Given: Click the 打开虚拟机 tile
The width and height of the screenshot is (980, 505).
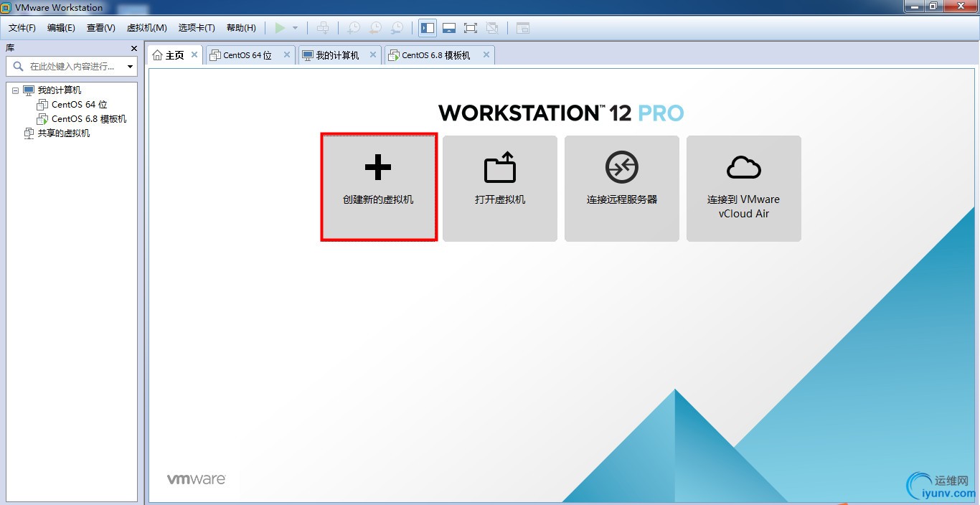Looking at the screenshot, I should 500,189.
